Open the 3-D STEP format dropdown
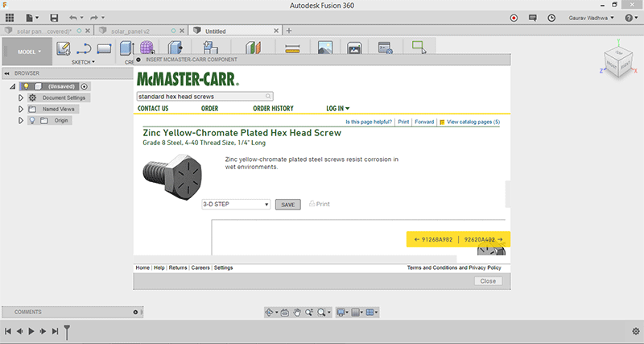This screenshot has height=344, width=644. click(236, 205)
